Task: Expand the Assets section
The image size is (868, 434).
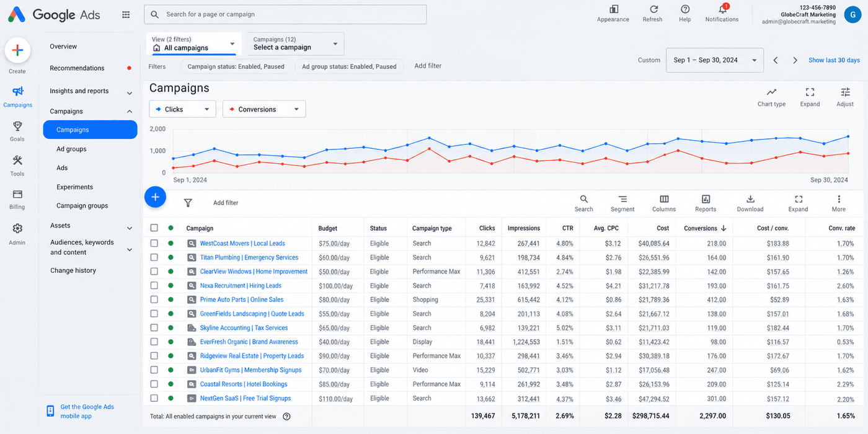Action: tap(130, 228)
